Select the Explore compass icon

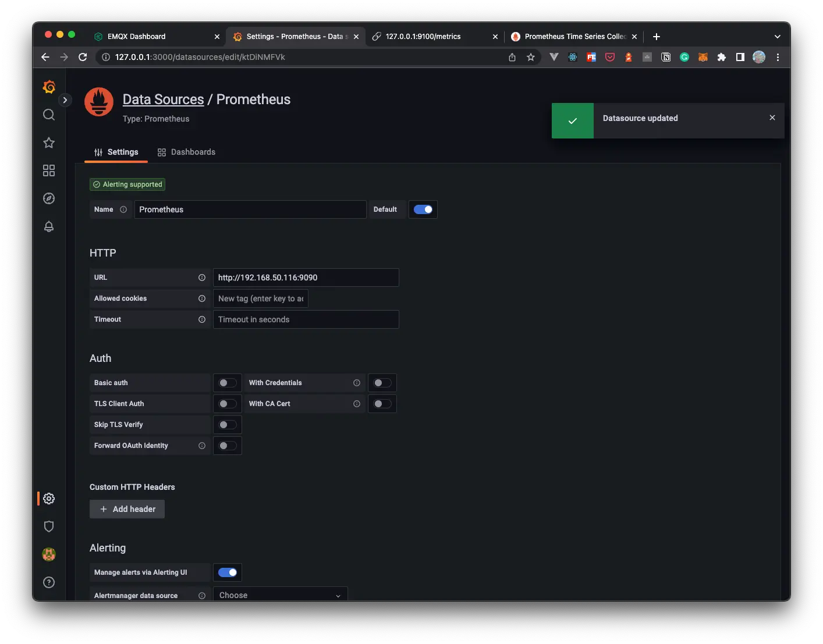[49, 198]
